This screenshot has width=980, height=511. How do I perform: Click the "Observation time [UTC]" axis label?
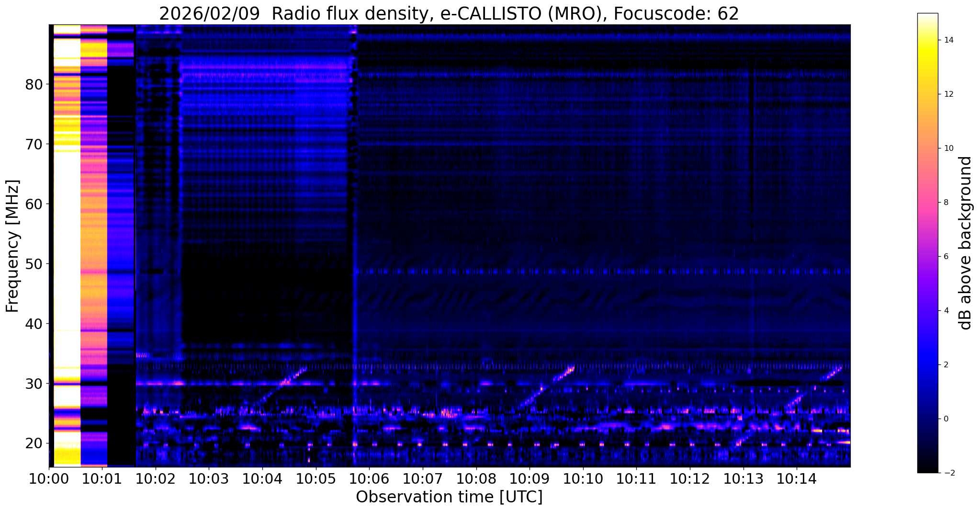(x=449, y=497)
